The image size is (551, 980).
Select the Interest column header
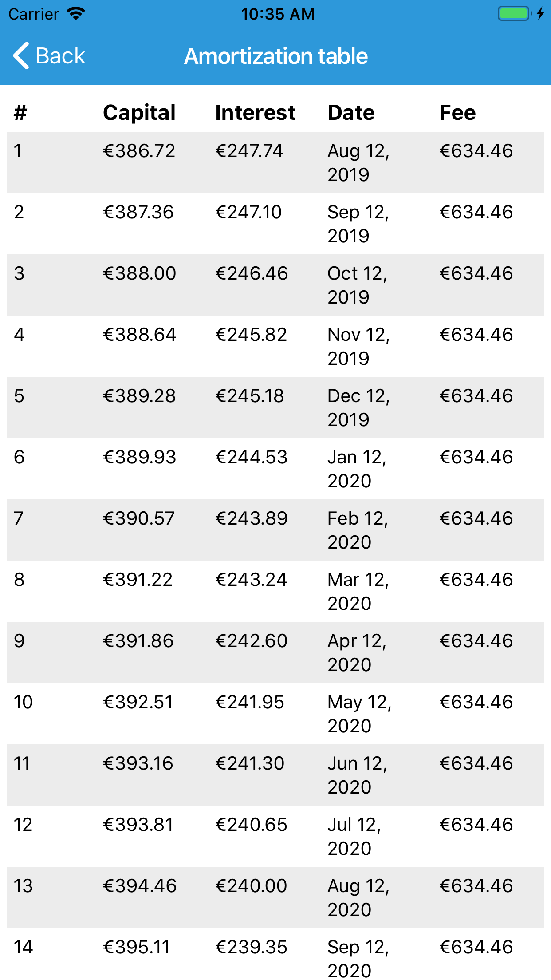[255, 113]
